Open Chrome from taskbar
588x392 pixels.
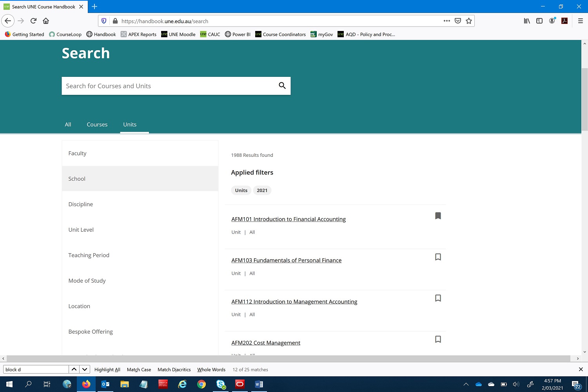point(201,384)
